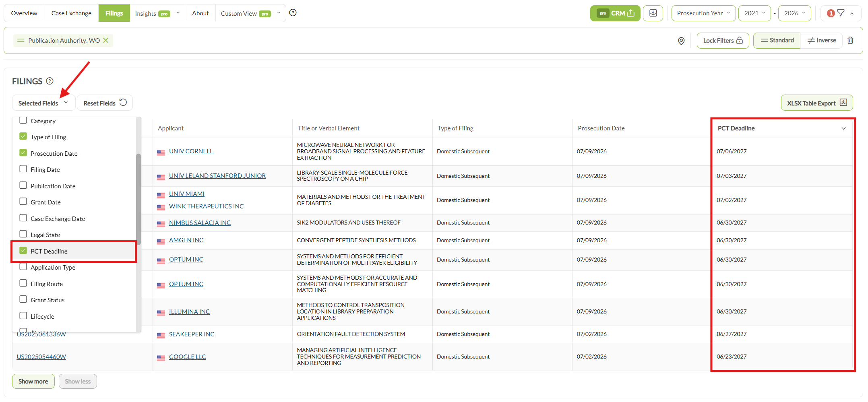This screenshot has height=402, width=868.
Task: Switch to Inverse filter mode
Action: [x=821, y=41]
